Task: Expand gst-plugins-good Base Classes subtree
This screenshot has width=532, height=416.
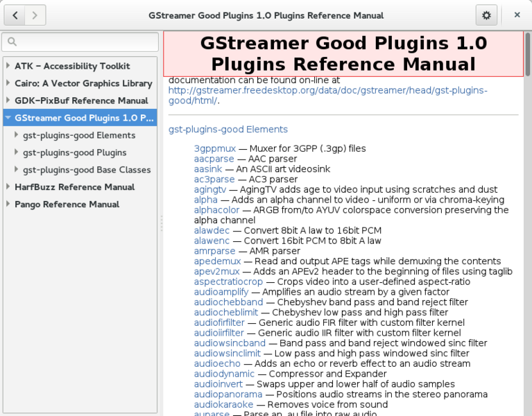Action: coord(16,169)
